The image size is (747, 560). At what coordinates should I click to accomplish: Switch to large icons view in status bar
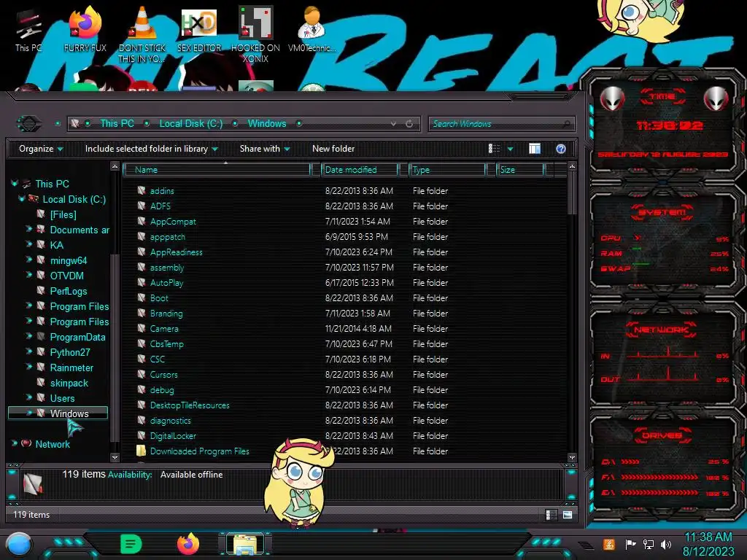568,515
